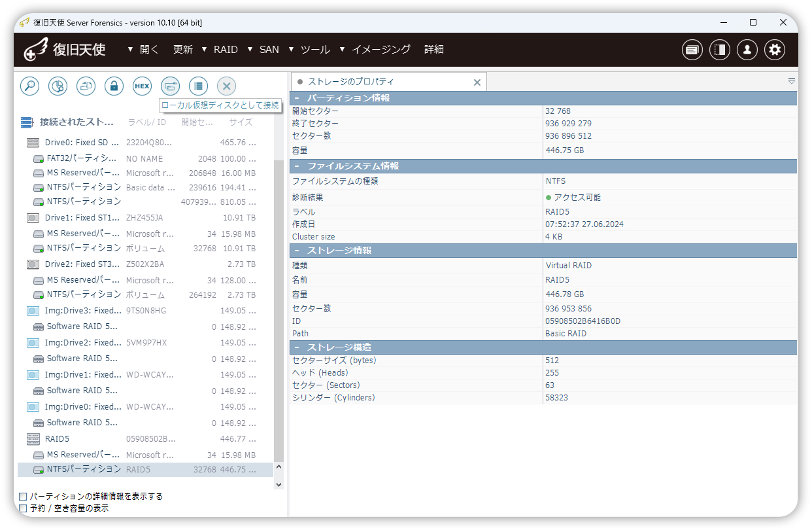Enable パーティションの詳細情報を表示する checkbox
812x530 pixels.
point(23,497)
